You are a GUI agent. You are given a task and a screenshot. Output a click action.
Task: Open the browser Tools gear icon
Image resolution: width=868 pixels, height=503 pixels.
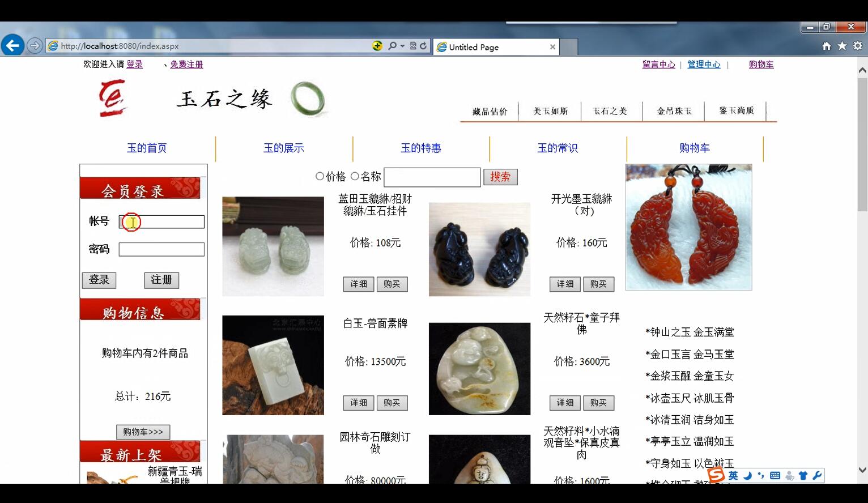click(x=858, y=46)
